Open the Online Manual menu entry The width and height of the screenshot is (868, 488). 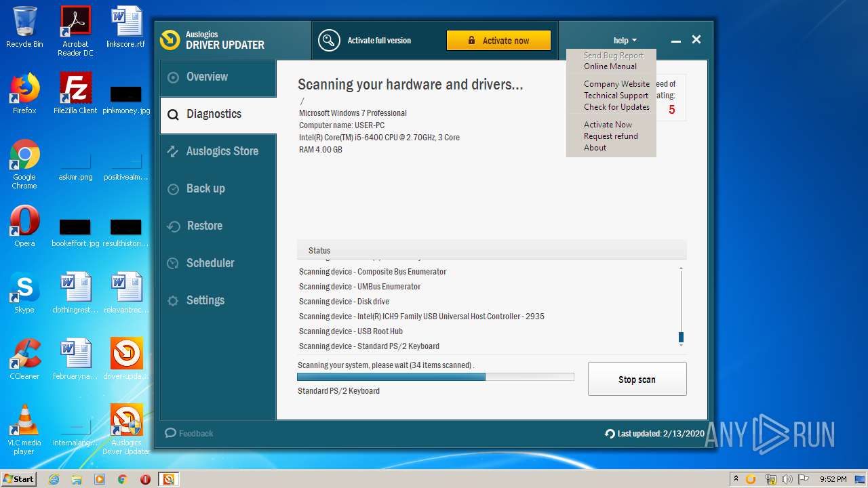[x=610, y=66]
